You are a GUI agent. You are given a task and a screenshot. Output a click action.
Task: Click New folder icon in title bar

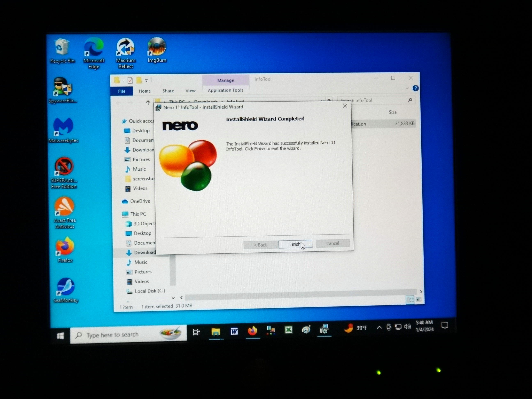pyautogui.click(x=139, y=80)
